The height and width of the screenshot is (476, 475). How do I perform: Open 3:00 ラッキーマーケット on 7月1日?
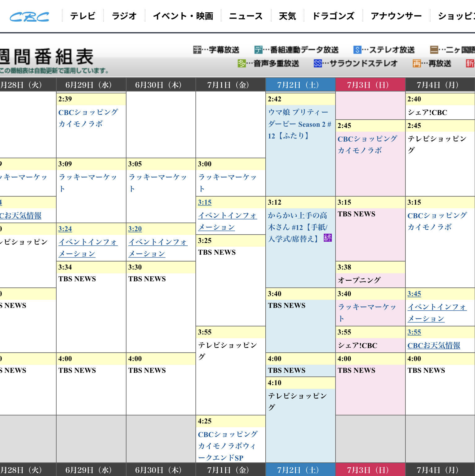(x=228, y=183)
